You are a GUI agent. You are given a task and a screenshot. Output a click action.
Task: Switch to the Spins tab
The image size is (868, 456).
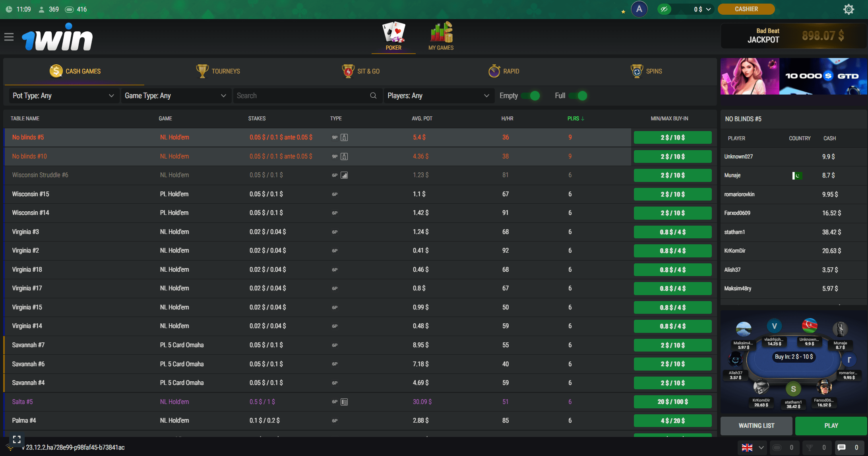[x=646, y=71]
